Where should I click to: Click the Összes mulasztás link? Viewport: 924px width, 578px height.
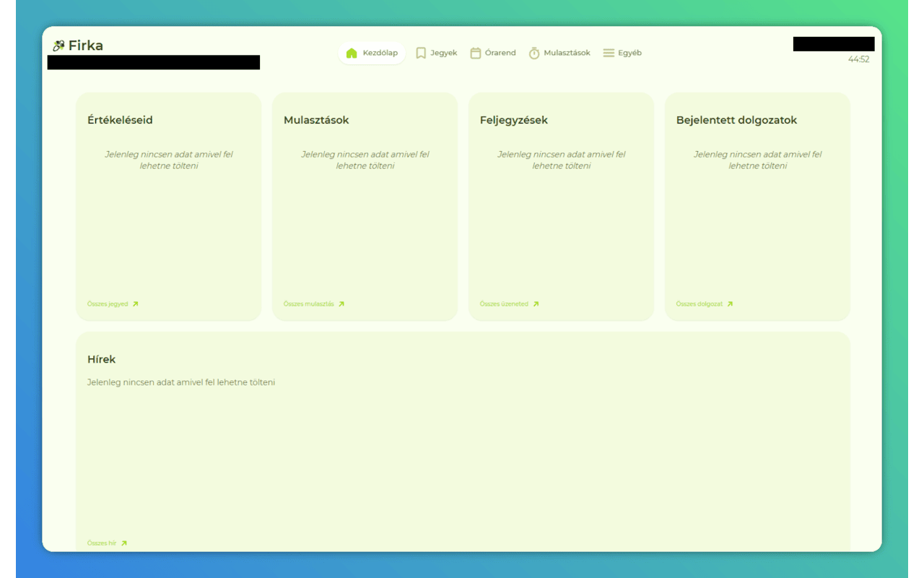point(309,303)
